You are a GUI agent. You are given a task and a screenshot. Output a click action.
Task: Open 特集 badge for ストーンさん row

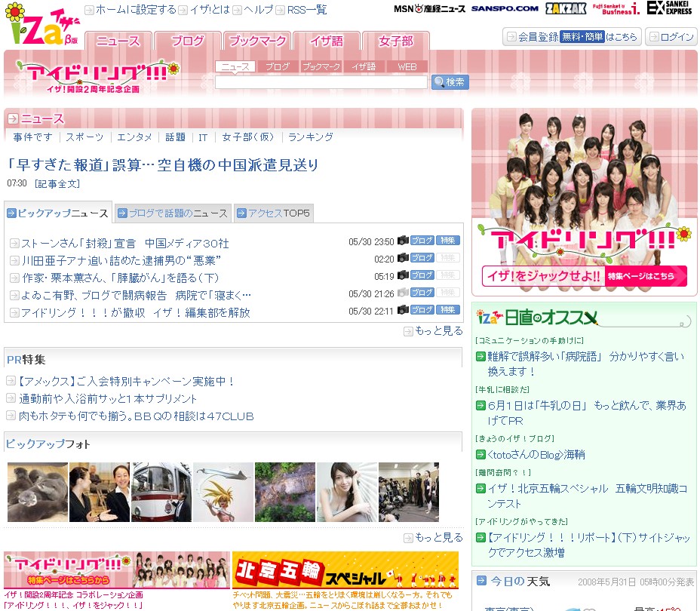pyautogui.click(x=448, y=241)
